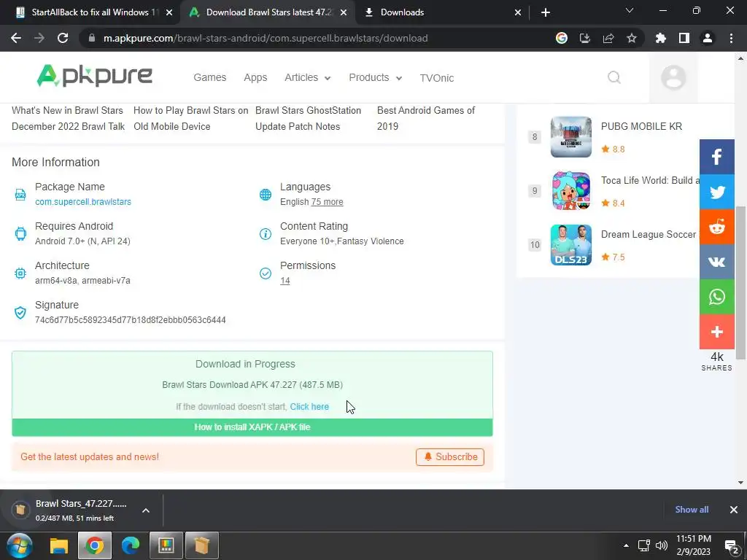Click the APKPure logo

tap(94, 76)
